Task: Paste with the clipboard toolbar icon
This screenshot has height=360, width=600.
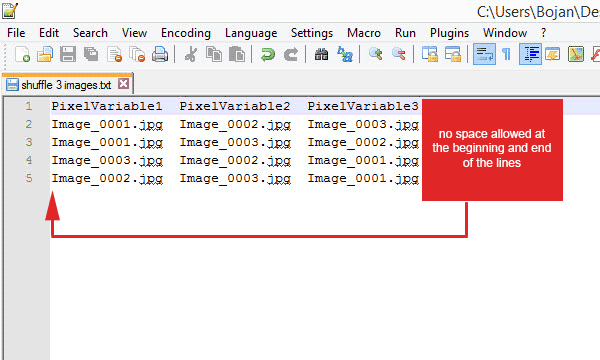Action: [236, 54]
